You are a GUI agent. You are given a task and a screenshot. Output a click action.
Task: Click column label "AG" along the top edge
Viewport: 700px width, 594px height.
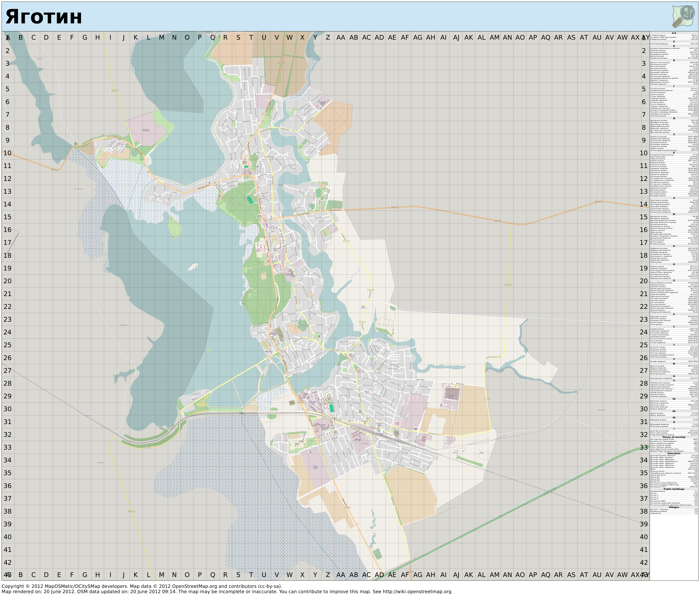pyautogui.click(x=418, y=37)
